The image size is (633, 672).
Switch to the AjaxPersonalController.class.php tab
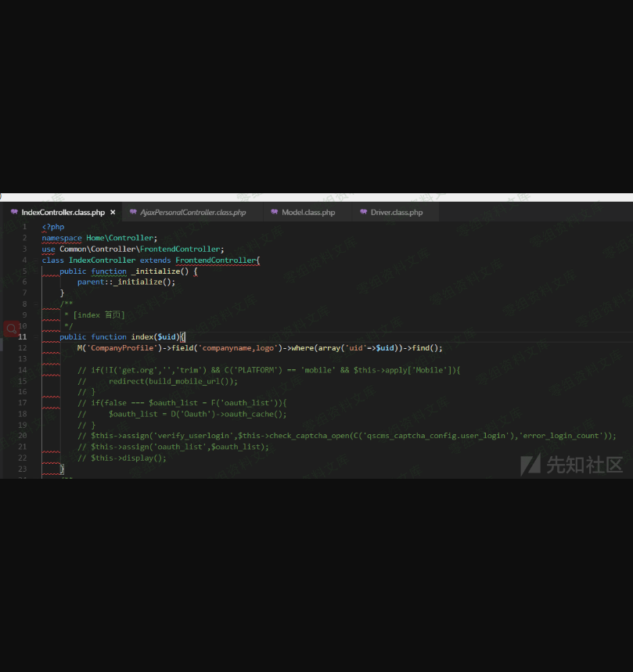click(192, 212)
